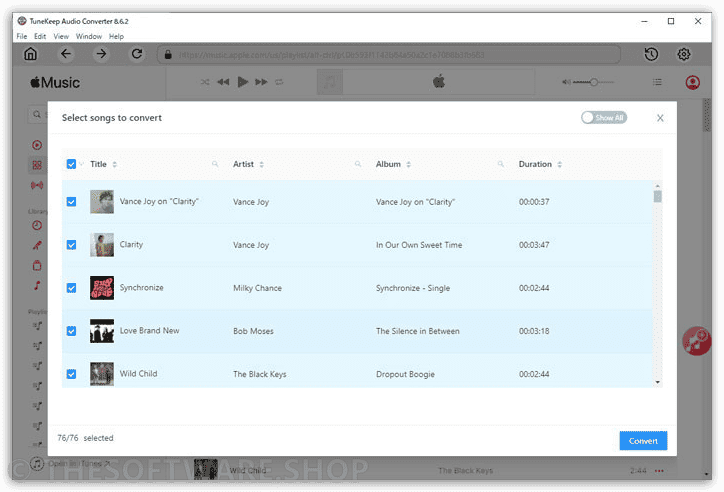This screenshot has width=724, height=492.
Task: Open the Window menu
Action: pyautogui.click(x=89, y=36)
